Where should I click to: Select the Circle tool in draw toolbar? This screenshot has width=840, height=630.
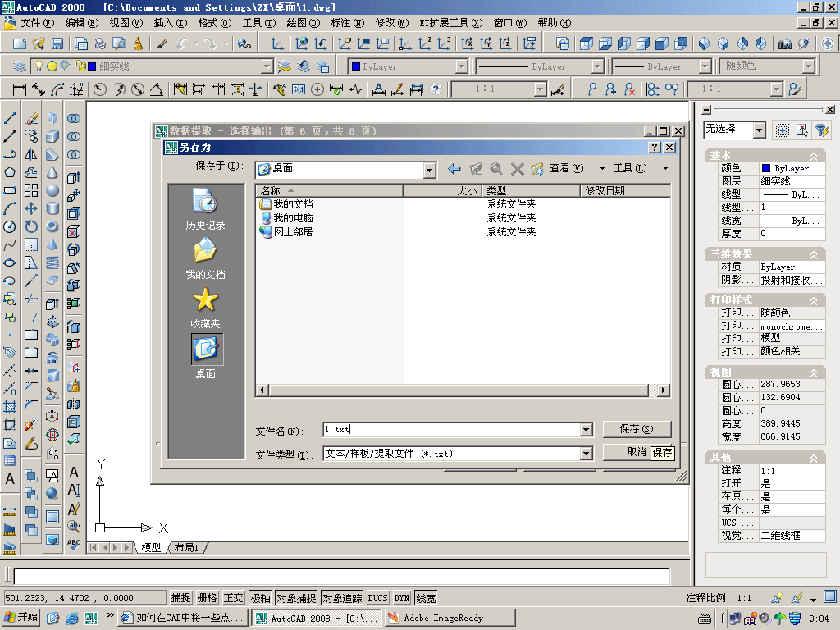(10, 226)
